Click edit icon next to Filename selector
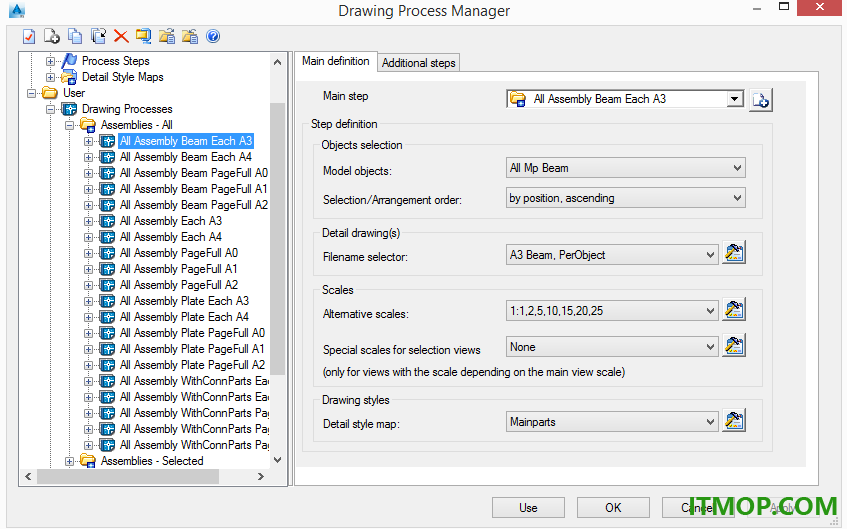The height and width of the screenshot is (529, 847). (x=734, y=253)
